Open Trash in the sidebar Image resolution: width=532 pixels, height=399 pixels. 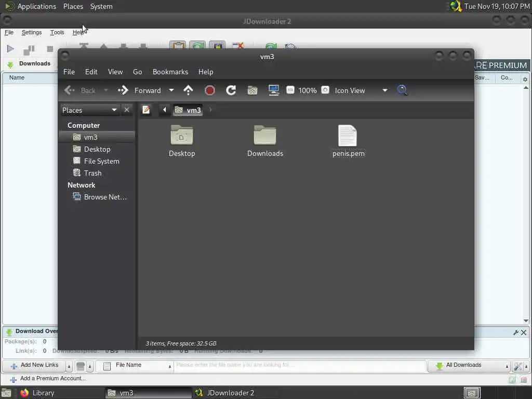coord(97,173)
